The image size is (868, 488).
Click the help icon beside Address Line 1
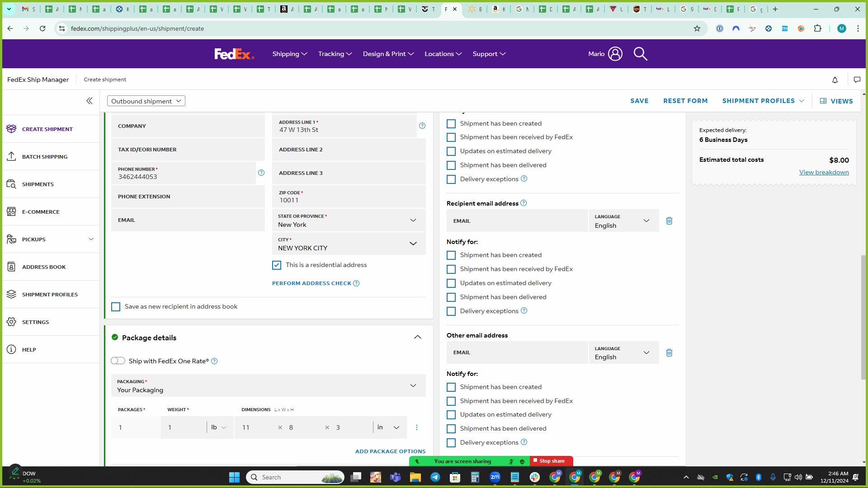coord(422,126)
